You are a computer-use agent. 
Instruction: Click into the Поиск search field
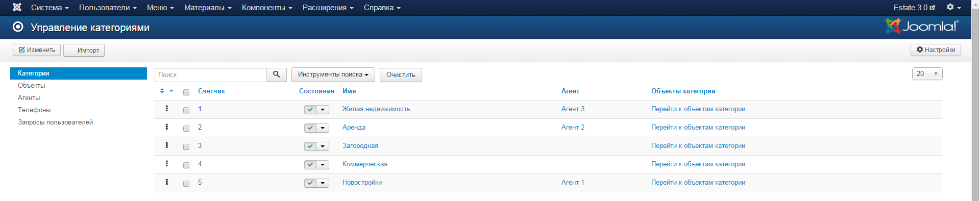211,75
